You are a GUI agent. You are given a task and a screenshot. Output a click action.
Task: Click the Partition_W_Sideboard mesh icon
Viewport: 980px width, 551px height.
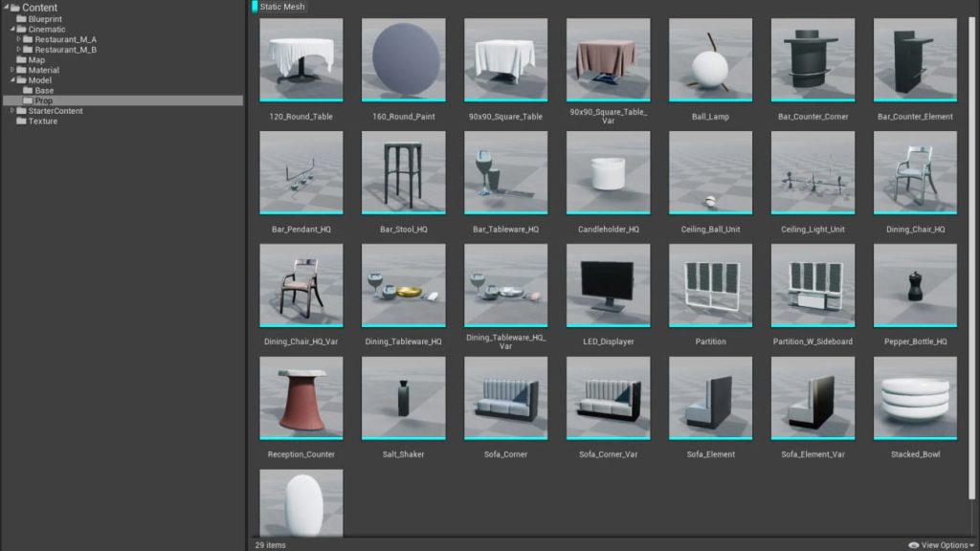[x=813, y=285]
